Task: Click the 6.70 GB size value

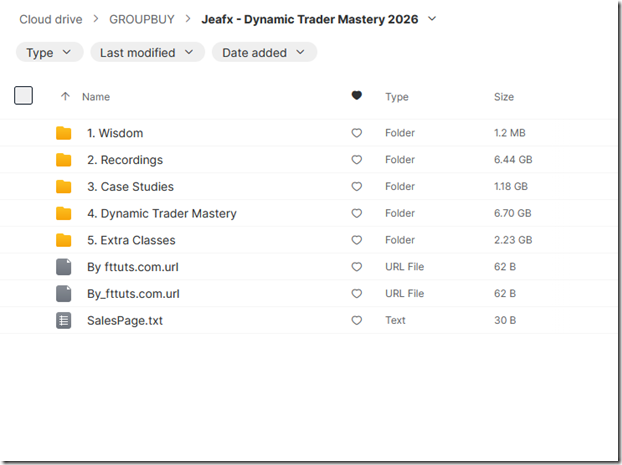Action: coord(513,213)
